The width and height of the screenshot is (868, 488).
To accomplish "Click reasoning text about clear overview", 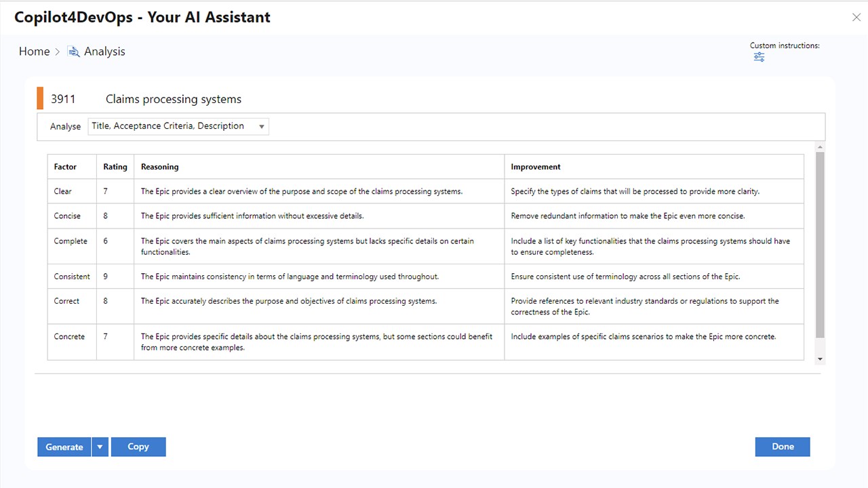I will (x=302, y=191).
